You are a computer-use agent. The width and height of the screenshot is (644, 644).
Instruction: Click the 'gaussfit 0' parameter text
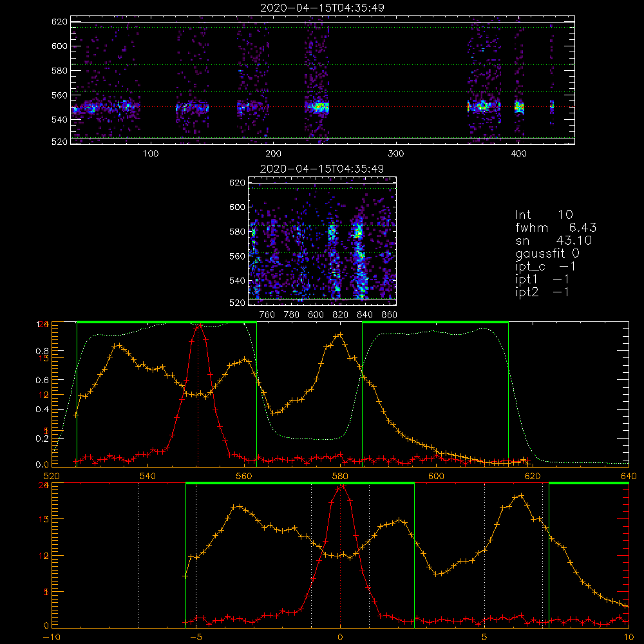[547, 254]
